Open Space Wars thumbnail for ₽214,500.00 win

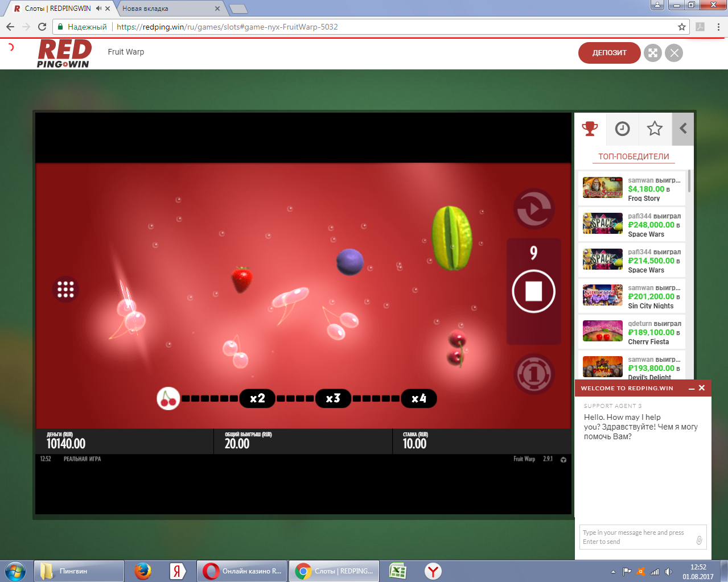[x=603, y=259]
